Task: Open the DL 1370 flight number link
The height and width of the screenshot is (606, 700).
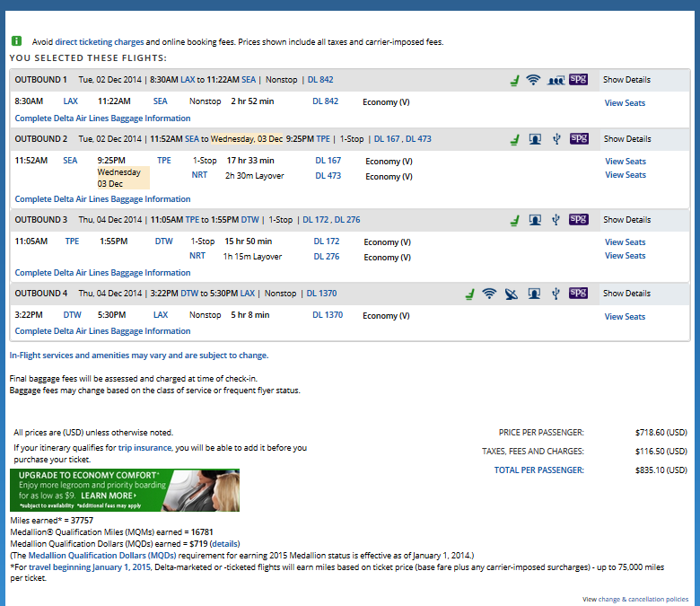Action: point(328,315)
